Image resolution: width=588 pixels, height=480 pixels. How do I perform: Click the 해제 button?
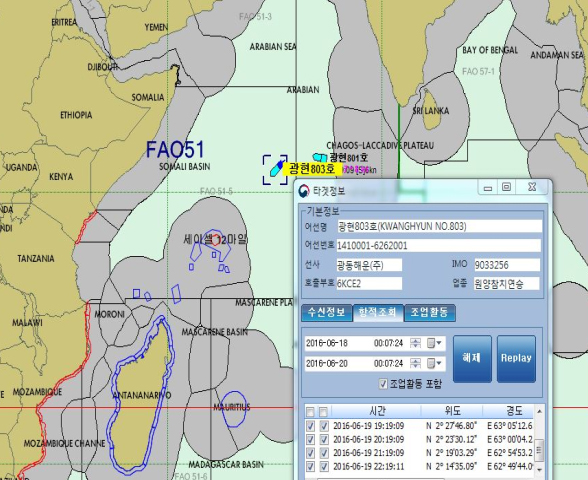click(472, 359)
